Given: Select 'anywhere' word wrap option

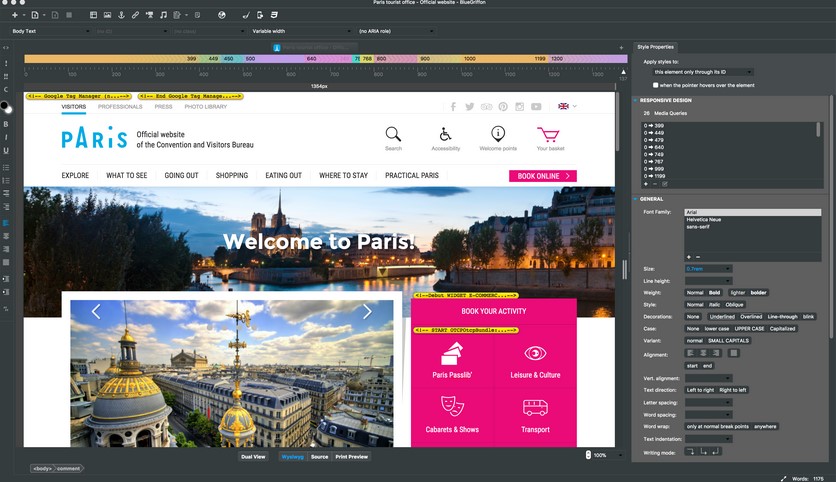Looking at the screenshot, I should tap(765, 427).
